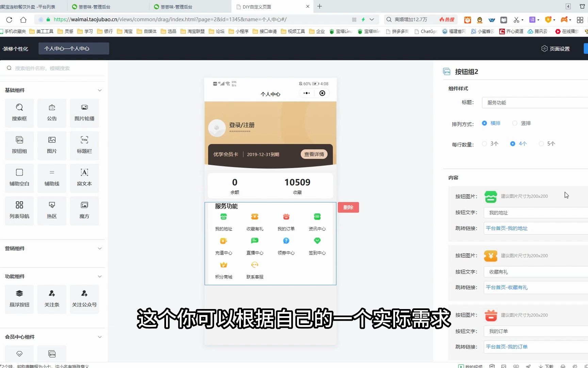Select the 按钮组 component icon
The width and height of the screenshot is (588, 368).
coord(19,145)
